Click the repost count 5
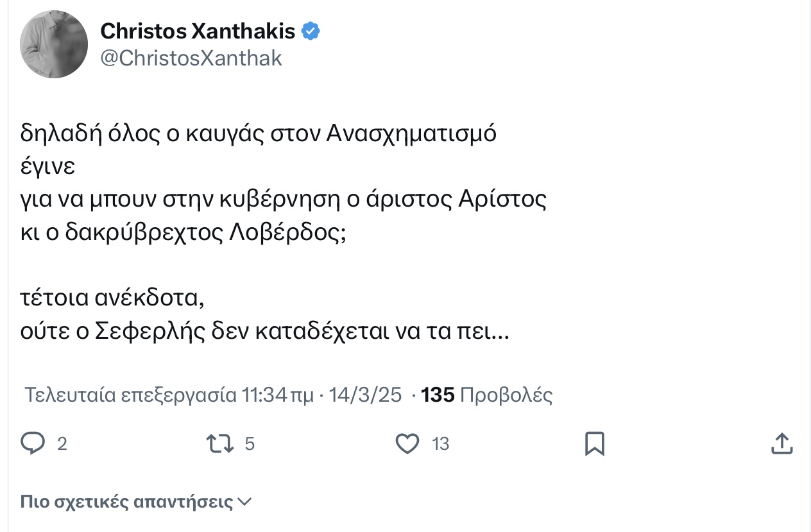Image resolution: width=811 pixels, height=532 pixels. [250, 444]
